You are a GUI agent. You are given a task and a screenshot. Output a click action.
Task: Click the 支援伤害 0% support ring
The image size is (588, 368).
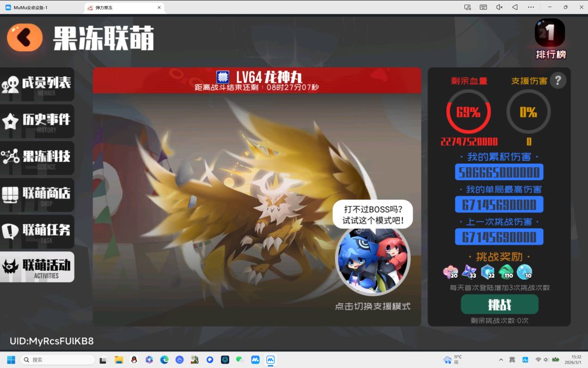pos(528,112)
